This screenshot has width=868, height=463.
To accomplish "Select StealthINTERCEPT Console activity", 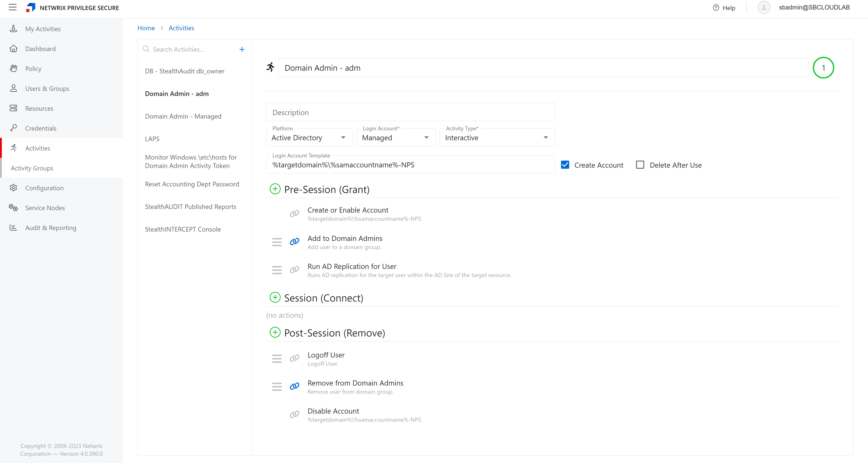I will [183, 229].
